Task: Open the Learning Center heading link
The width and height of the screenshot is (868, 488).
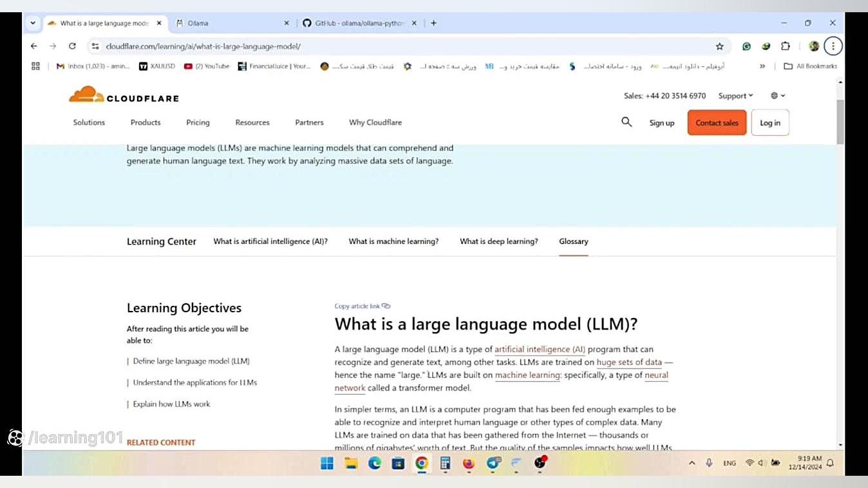Action: (162, 241)
